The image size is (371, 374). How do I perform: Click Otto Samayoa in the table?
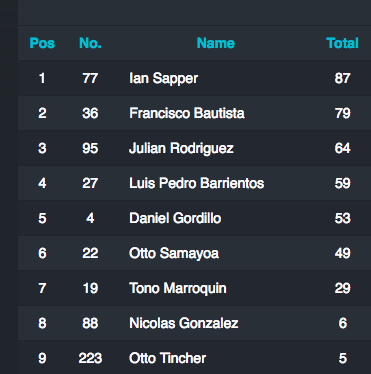(174, 253)
